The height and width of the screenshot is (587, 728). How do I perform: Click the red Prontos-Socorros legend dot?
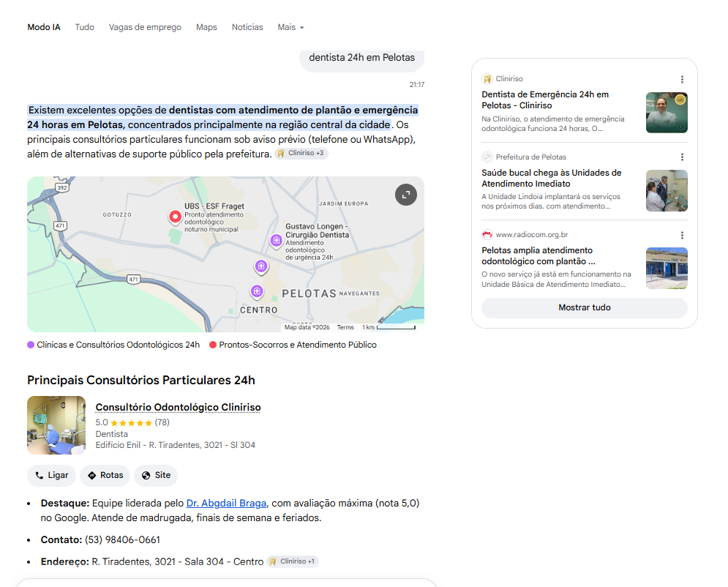(213, 345)
